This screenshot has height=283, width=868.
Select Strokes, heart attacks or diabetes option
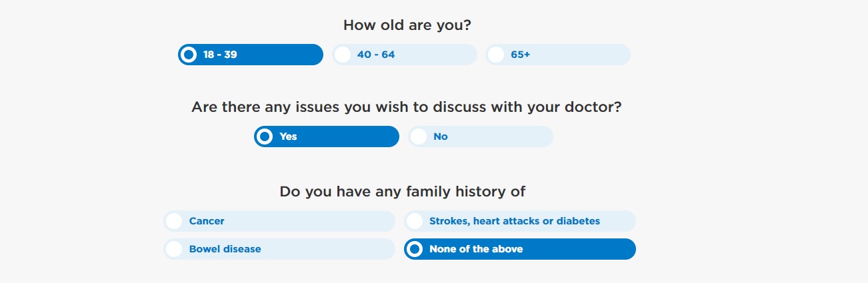click(x=520, y=221)
